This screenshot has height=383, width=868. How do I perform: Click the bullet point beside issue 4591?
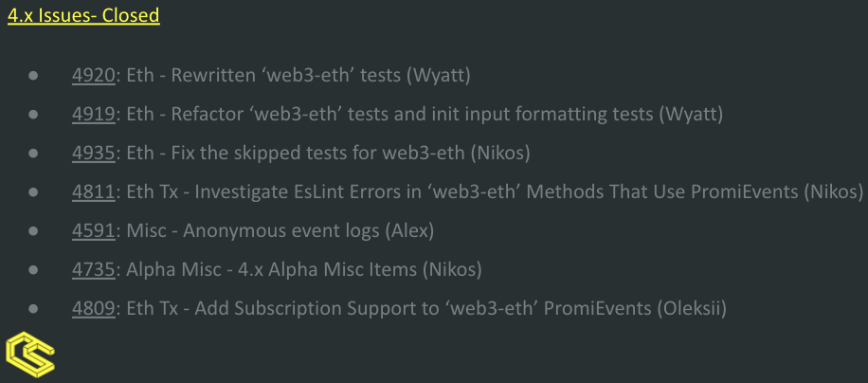(x=33, y=230)
